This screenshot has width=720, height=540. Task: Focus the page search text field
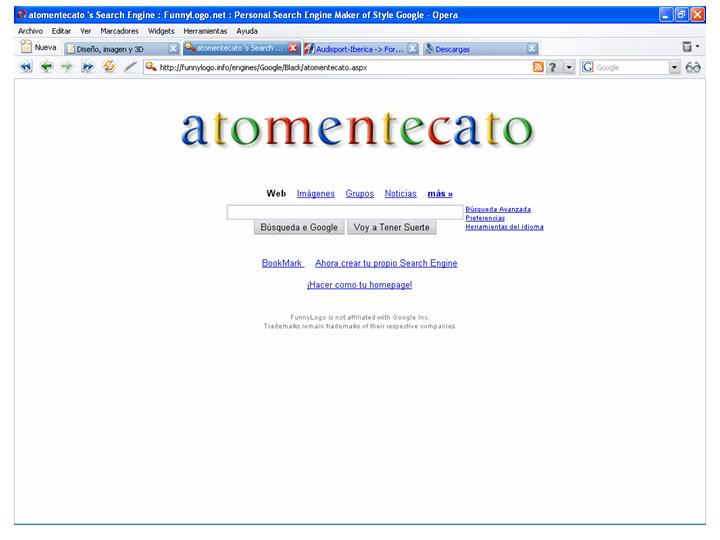[x=345, y=212]
